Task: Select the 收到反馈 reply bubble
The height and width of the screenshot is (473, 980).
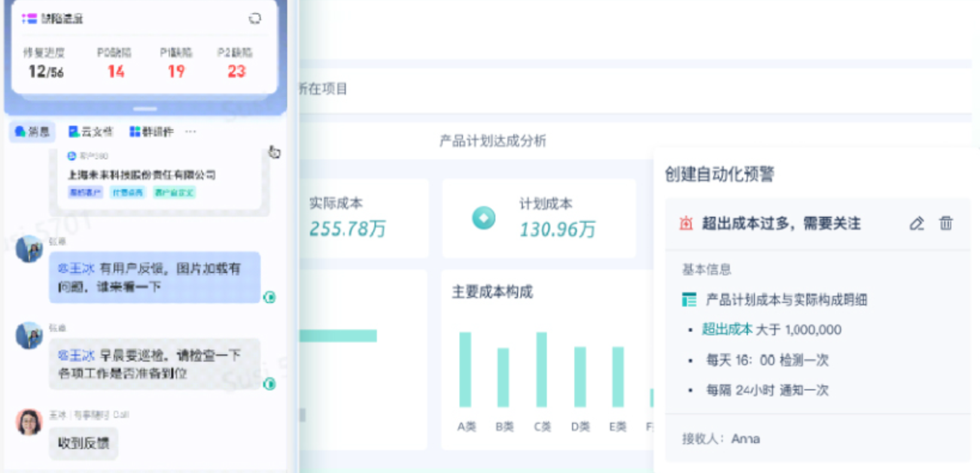Action: point(83,443)
